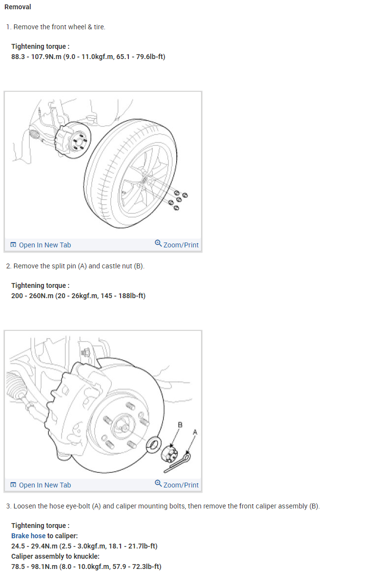388x588 pixels.
Task: Follow the Brake hose link
Action: 28,536
